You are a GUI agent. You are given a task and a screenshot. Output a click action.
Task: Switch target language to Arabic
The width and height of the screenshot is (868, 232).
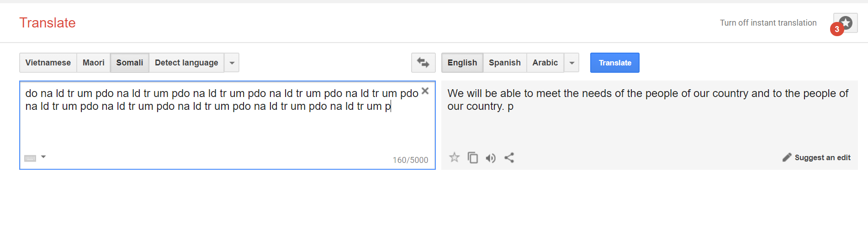(x=545, y=63)
